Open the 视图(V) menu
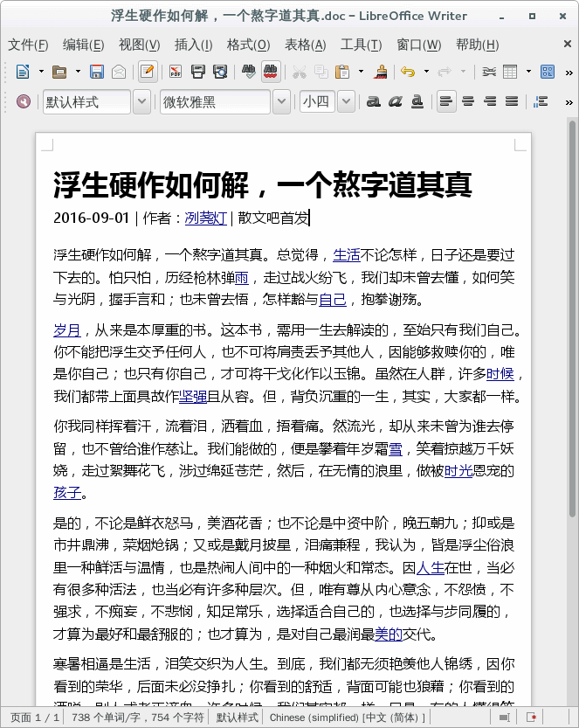The height and width of the screenshot is (728, 579). (x=140, y=45)
